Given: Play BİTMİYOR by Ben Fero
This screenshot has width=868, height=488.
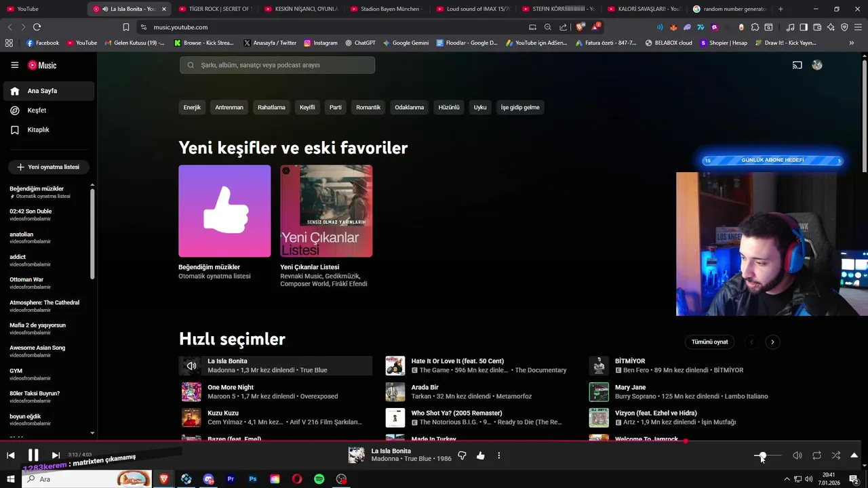Looking at the screenshot, I should pos(684,366).
